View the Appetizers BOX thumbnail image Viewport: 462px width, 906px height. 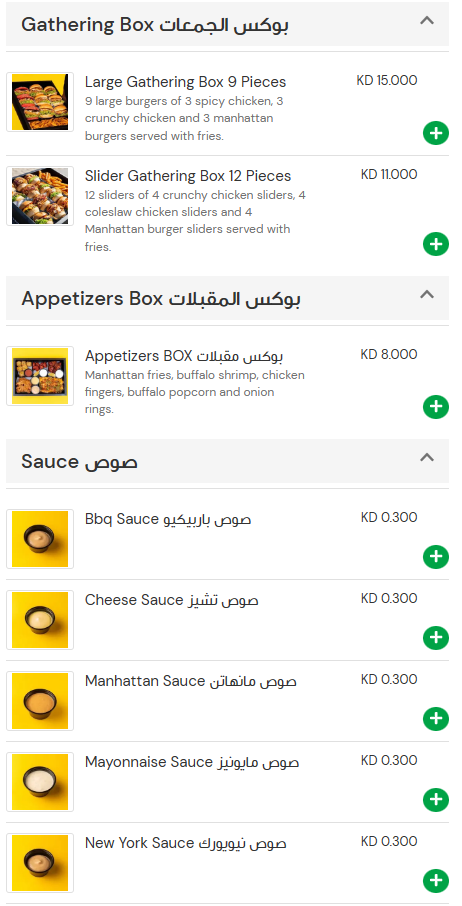[40, 376]
